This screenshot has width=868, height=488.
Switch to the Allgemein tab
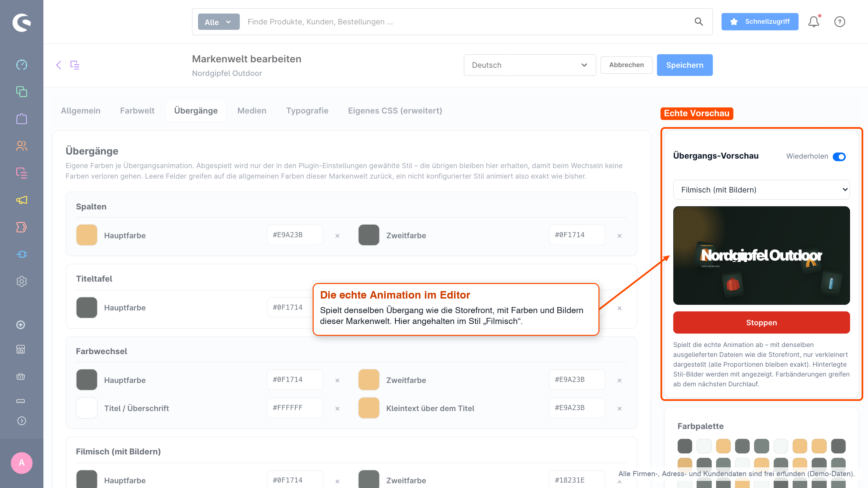tap(81, 111)
